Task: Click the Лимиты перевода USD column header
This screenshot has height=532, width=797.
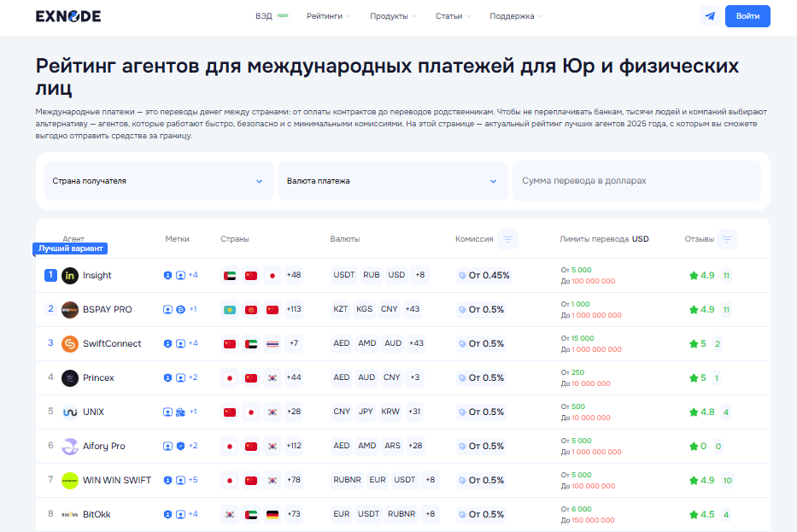Action: tap(604, 239)
